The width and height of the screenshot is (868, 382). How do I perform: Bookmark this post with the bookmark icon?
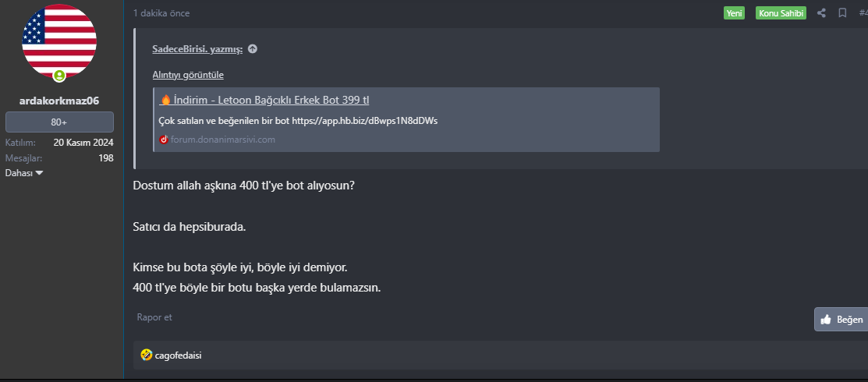(x=842, y=13)
